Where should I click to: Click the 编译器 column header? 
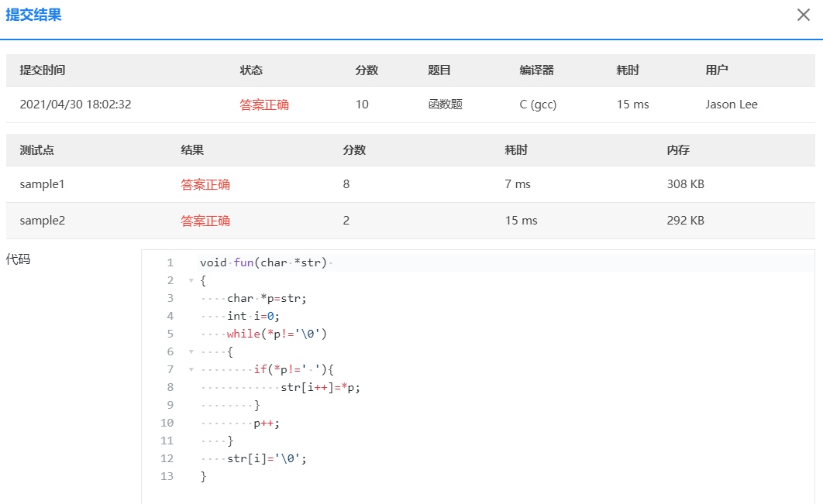[536, 70]
